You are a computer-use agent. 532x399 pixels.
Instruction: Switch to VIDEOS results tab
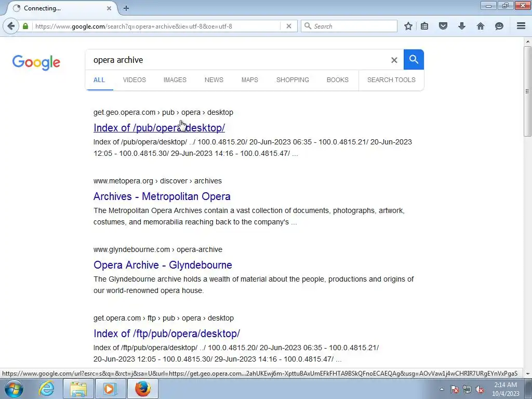click(x=135, y=80)
